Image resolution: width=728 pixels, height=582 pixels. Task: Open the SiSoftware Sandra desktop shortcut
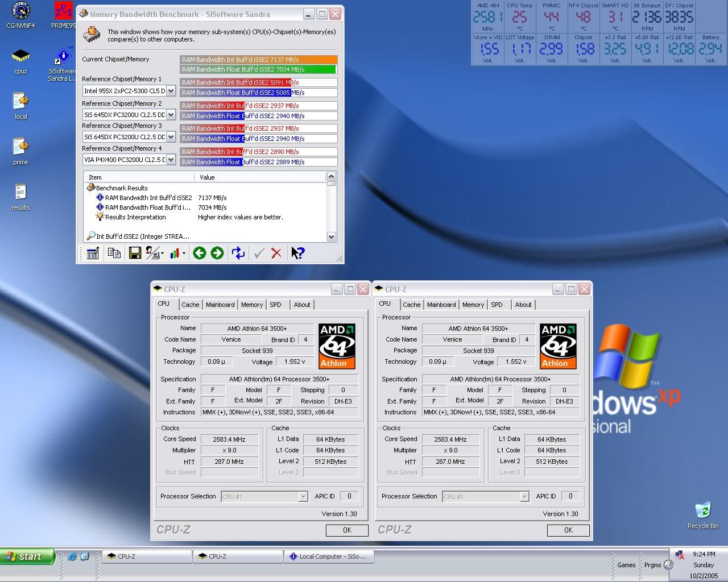[62, 64]
